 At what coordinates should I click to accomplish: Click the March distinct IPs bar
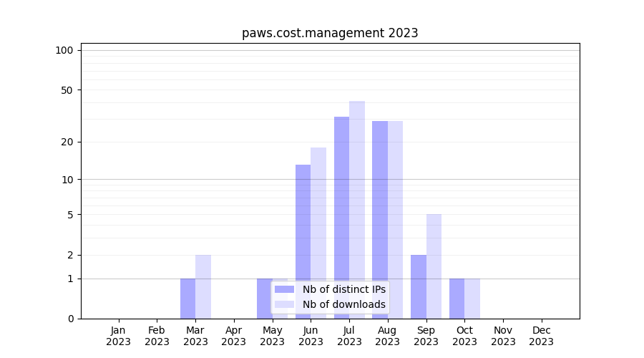(187, 299)
